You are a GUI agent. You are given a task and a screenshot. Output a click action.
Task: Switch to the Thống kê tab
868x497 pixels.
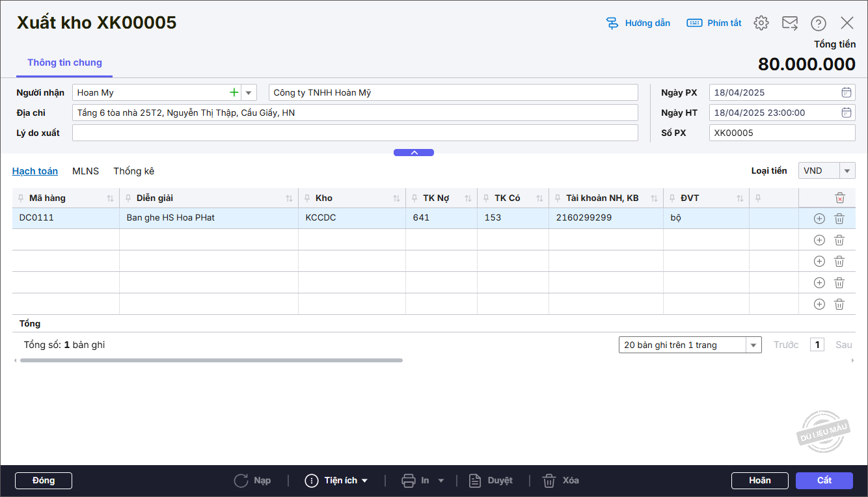tap(134, 171)
